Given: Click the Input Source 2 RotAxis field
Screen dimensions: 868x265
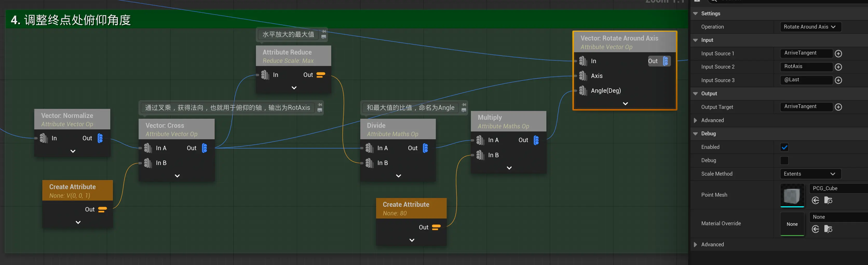Looking at the screenshot, I should [x=806, y=67].
